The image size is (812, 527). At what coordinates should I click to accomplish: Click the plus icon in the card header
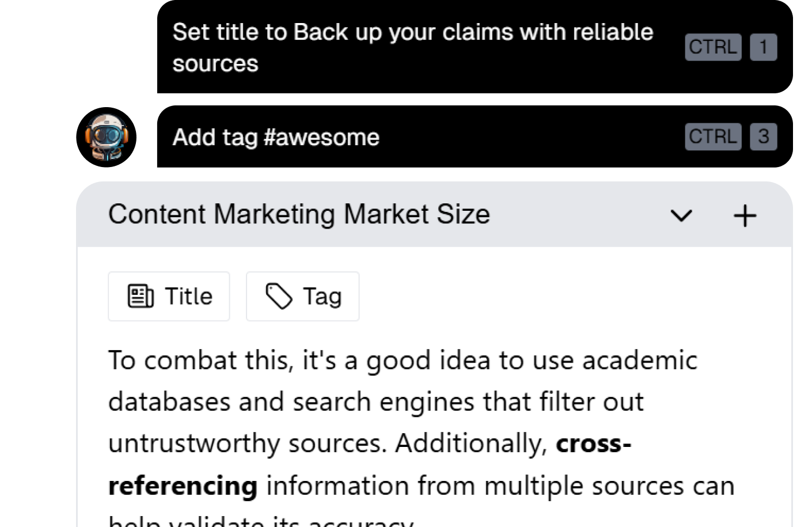(x=745, y=216)
